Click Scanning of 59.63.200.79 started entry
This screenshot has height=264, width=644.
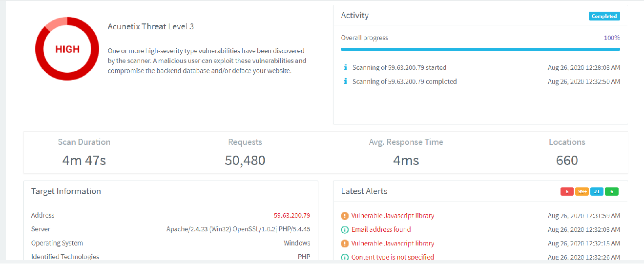pos(399,68)
